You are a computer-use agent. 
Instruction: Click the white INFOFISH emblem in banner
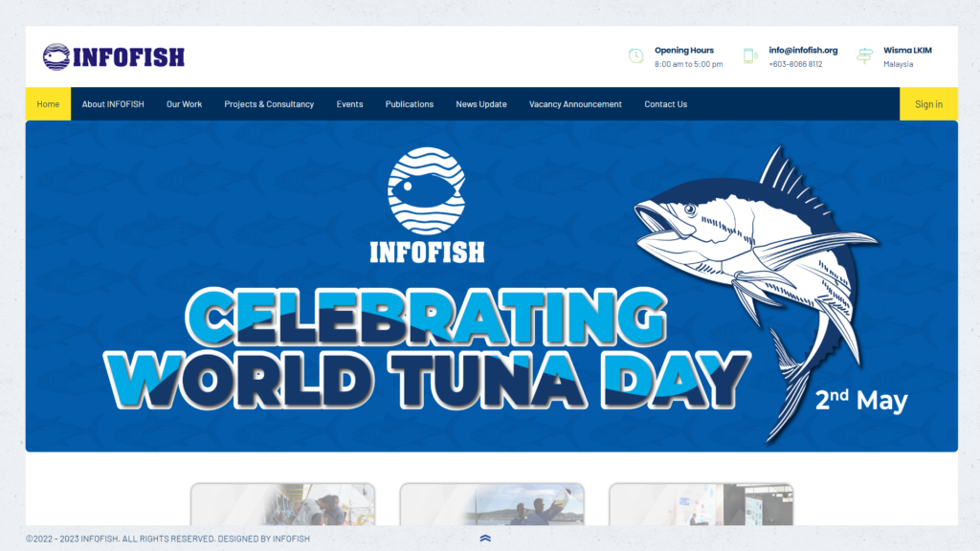point(427,205)
